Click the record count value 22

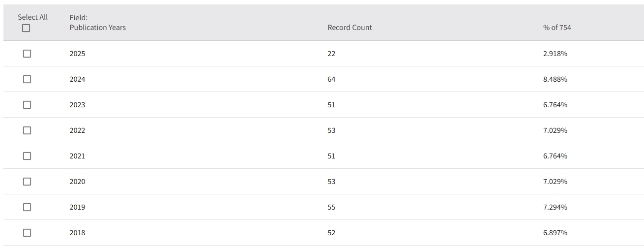[x=331, y=54]
